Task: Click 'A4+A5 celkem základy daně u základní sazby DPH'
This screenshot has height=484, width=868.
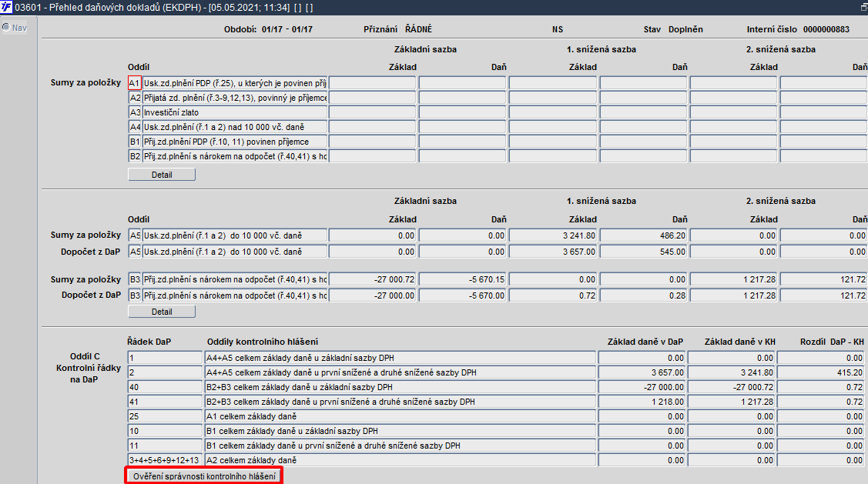Action: point(400,358)
